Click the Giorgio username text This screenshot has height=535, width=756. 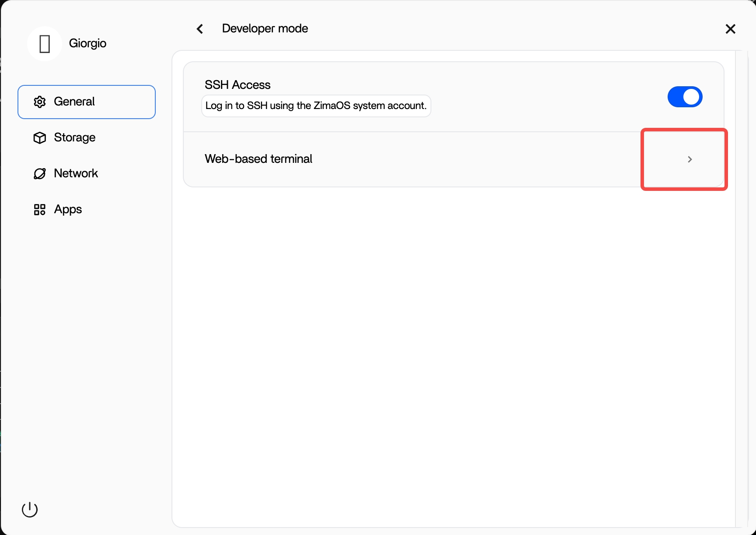tap(87, 43)
